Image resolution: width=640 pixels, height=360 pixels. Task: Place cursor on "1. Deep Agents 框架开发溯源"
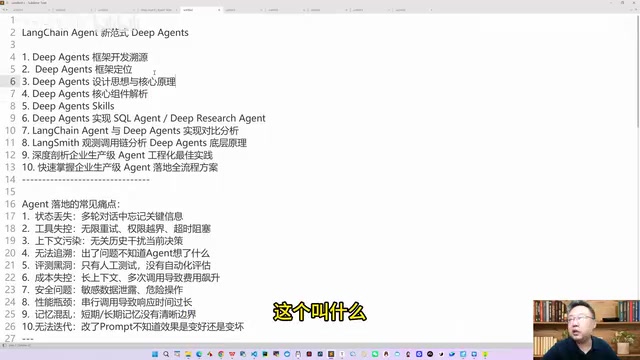coord(85,57)
